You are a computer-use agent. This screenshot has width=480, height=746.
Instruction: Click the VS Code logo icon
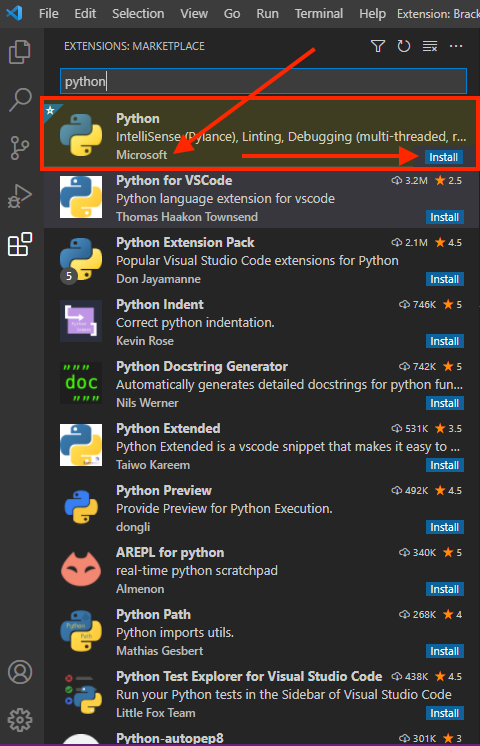(14, 13)
